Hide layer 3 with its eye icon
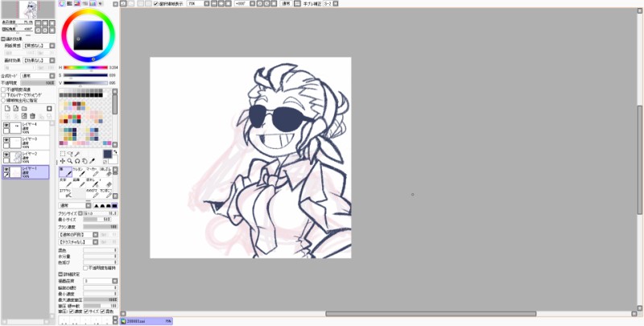The width and height of the screenshot is (644, 326). pyautogui.click(x=6, y=139)
